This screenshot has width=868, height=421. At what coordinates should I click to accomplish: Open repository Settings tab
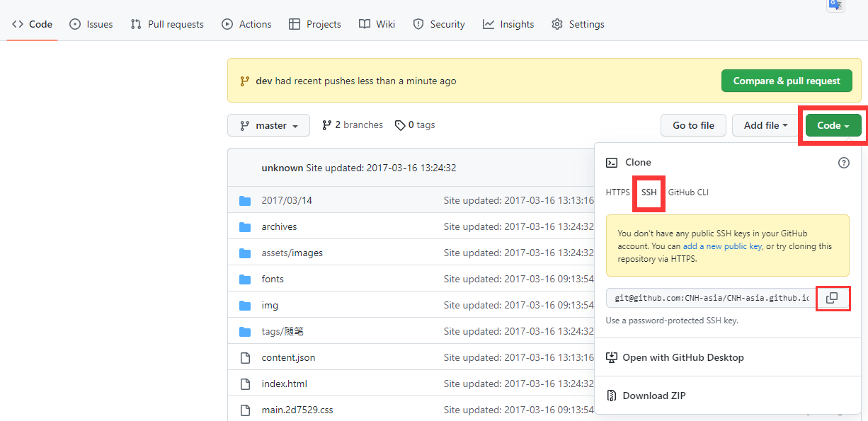(x=578, y=24)
